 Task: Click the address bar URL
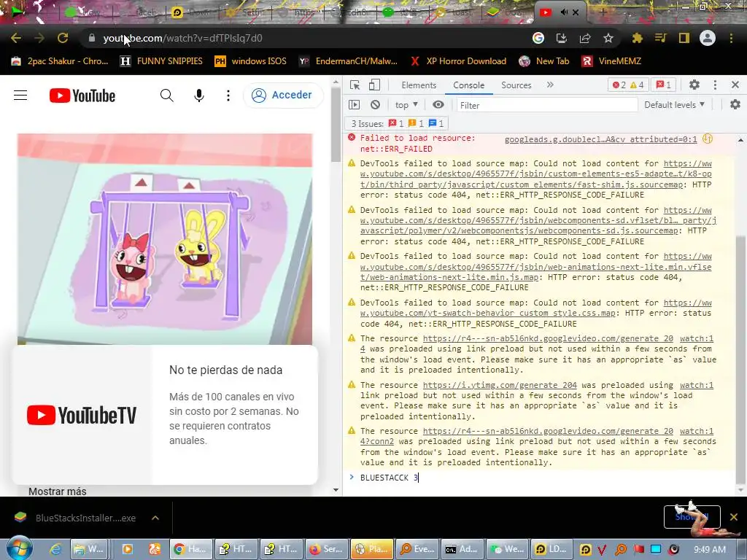[182, 38]
